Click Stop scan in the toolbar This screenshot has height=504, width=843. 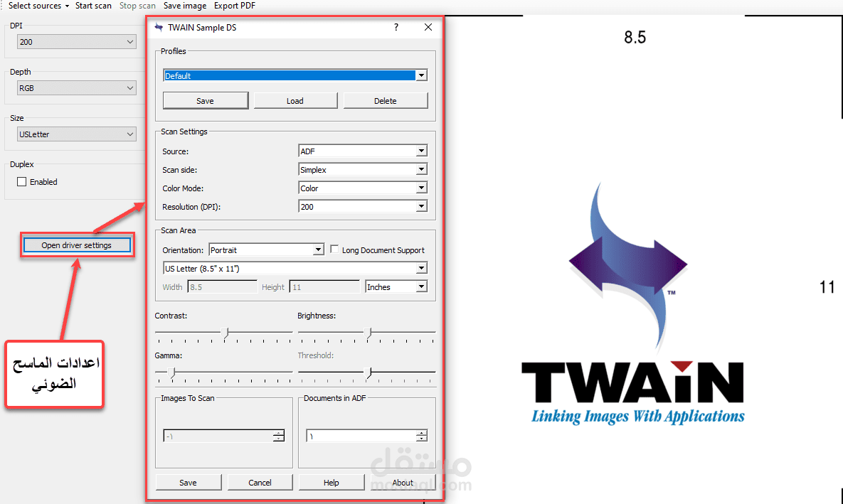point(137,6)
